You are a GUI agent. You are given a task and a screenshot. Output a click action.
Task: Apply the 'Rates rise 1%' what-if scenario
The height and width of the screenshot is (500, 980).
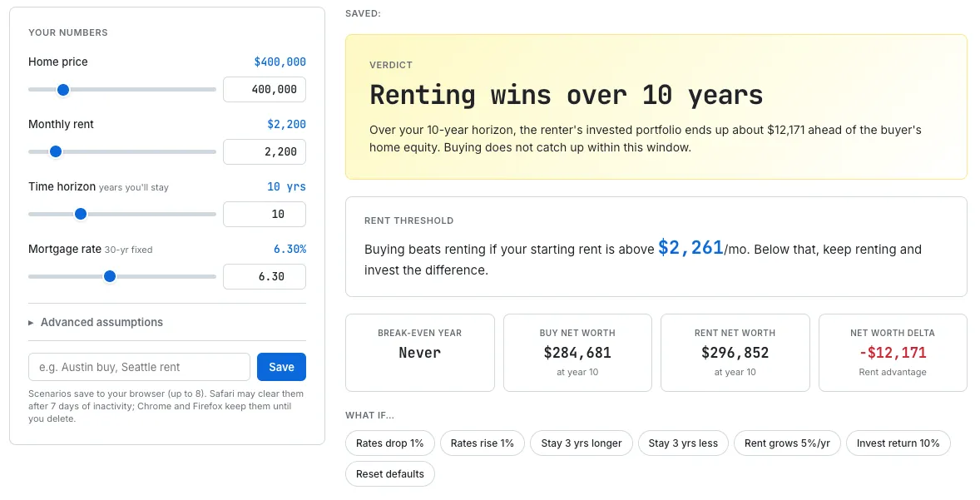(x=483, y=443)
